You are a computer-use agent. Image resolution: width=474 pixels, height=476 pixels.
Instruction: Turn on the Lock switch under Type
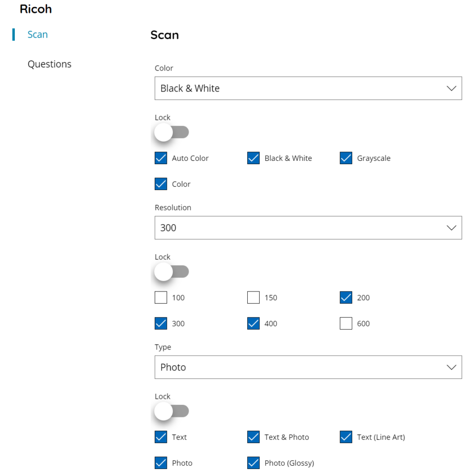click(x=172, y=411)
